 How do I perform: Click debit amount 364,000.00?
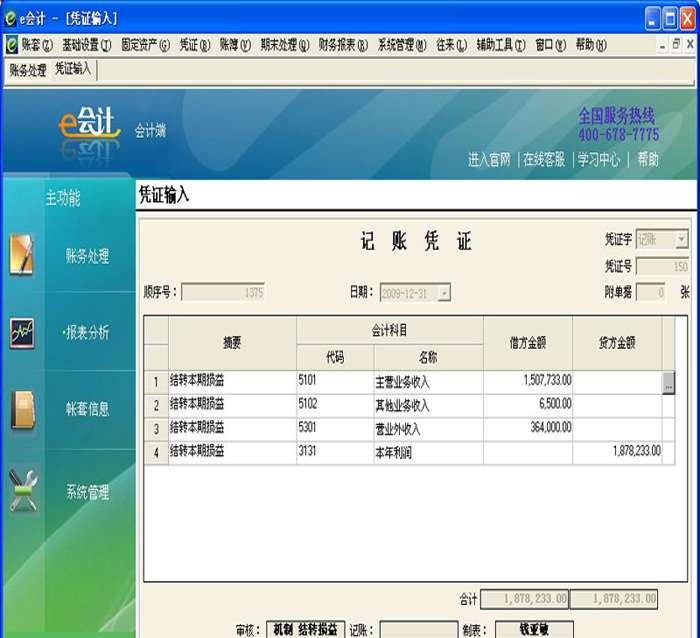(528, 430)
